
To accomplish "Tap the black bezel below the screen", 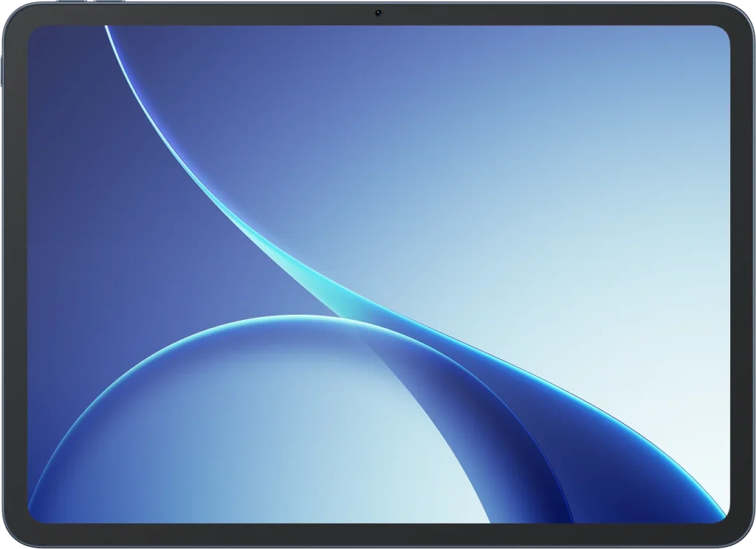I will tap(378, 534).
